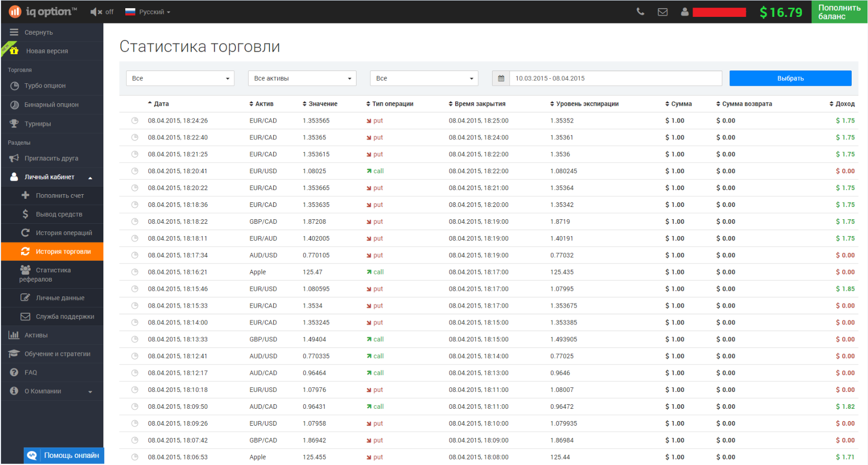Open the Все активы assets dropdown

tap(302, 78)
